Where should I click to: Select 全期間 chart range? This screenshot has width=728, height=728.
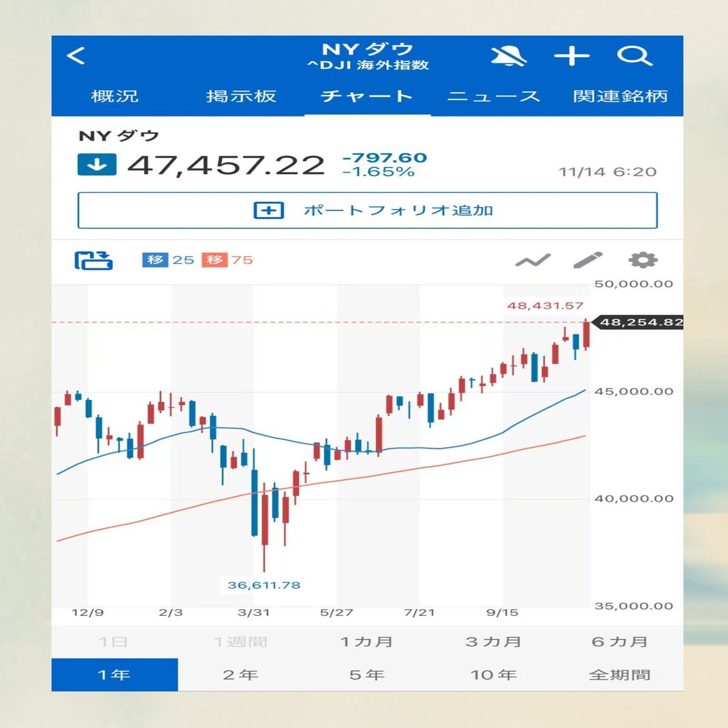[x=619, y=675]
